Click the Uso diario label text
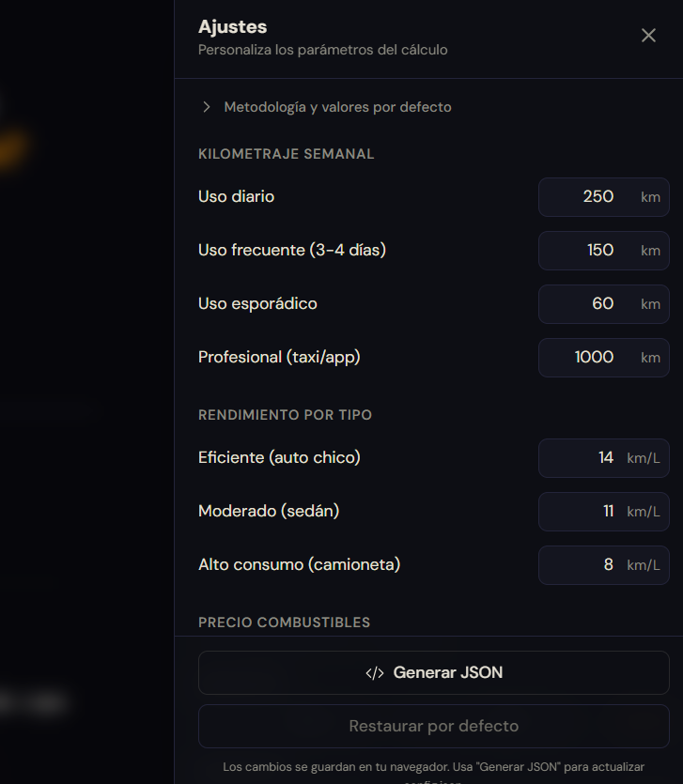This screenshot has height=784, width=683. pos(236,197)
